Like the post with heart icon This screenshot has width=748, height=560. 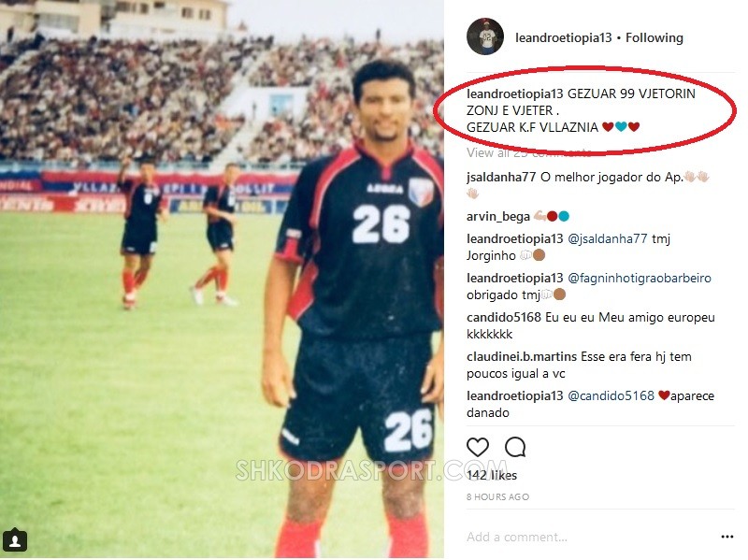pyautogui.click(x=478, y=448)
